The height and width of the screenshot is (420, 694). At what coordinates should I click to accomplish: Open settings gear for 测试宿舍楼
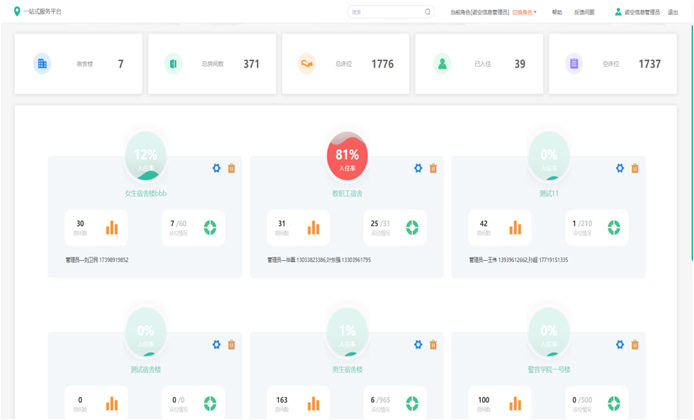(216, 345)
